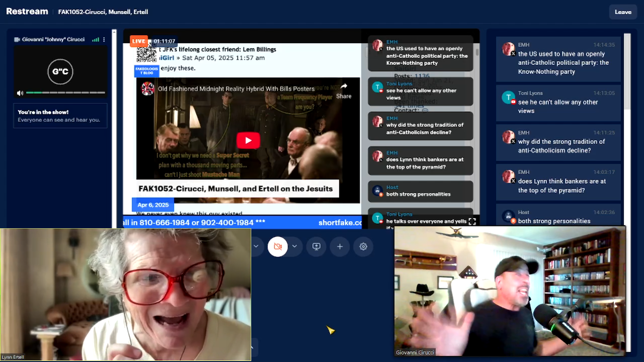The image size is (644, 362).
Task: Play the embedded YouTube video
Action: (248, 140)
